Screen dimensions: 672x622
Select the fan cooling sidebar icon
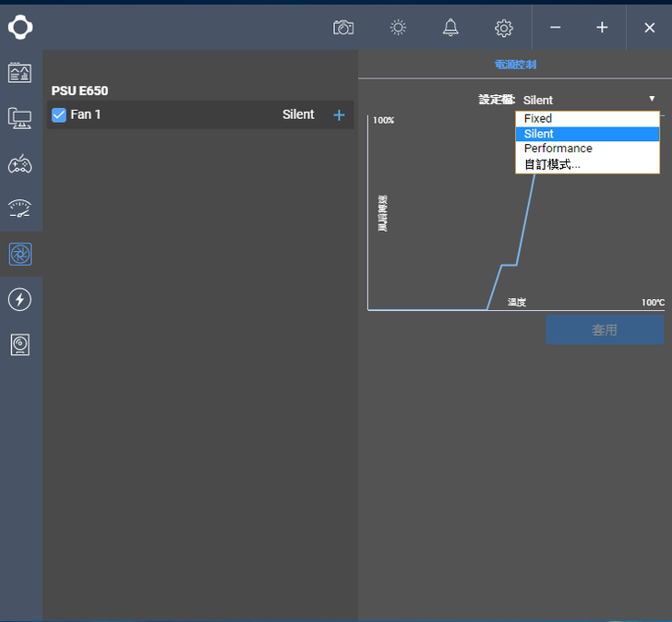[x=20, y=254]
